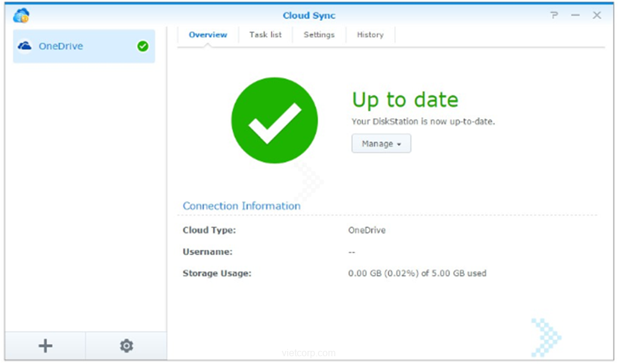Add a new cloud connection with plus button
The height and width of the screenshot is (364, 618).
click(45, 345)
